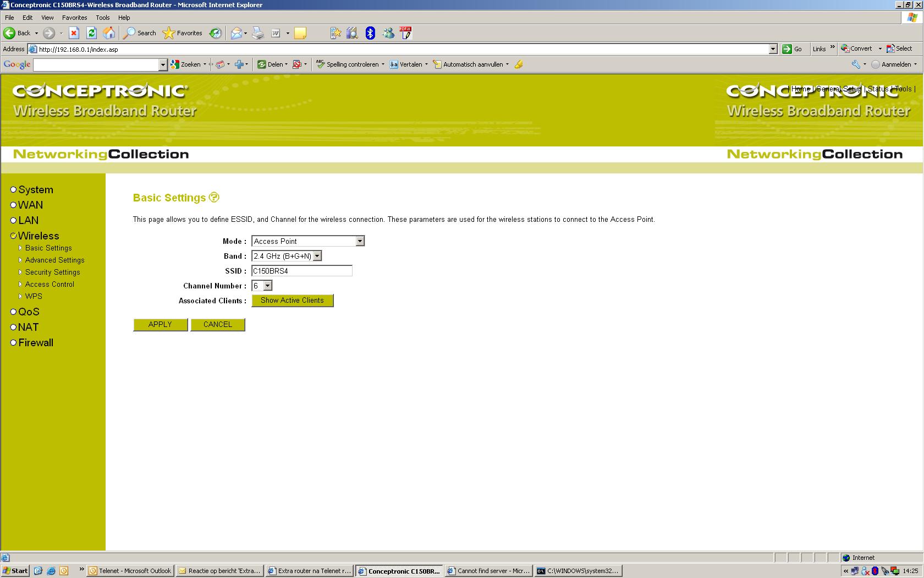Open Advanced Settings under Wireless

tap(55, 260)
